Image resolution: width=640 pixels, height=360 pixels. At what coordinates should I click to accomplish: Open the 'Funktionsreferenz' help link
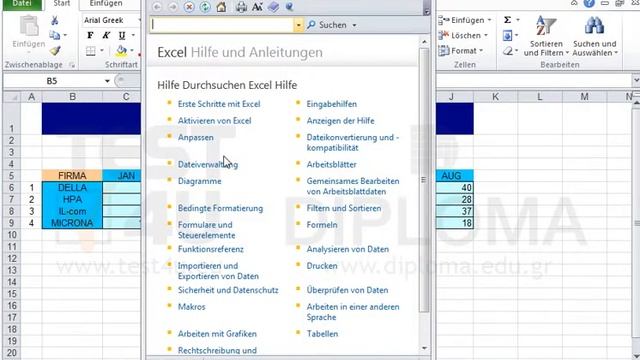click(210, 249)
